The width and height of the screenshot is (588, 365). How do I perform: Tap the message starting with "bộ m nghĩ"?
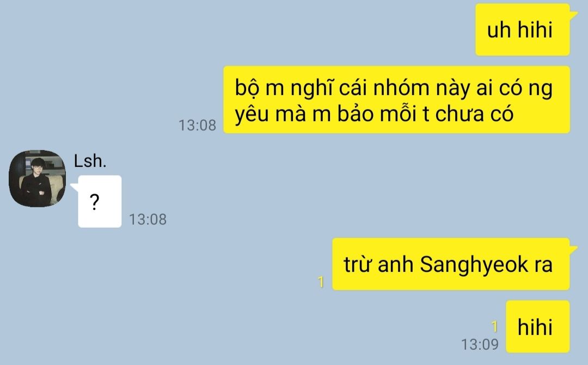click(x=396, y=100)
